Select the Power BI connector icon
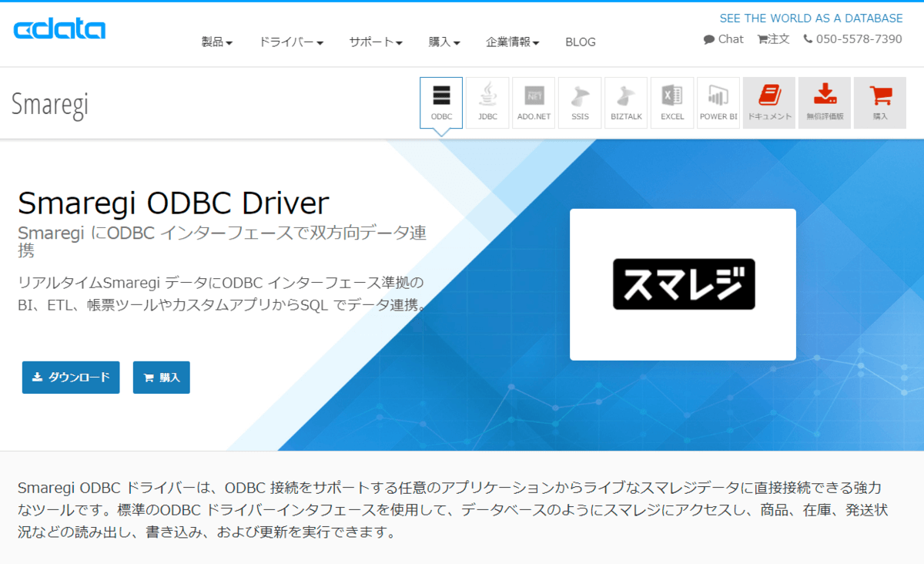924x564 pixels. click(x=718, y=102)
